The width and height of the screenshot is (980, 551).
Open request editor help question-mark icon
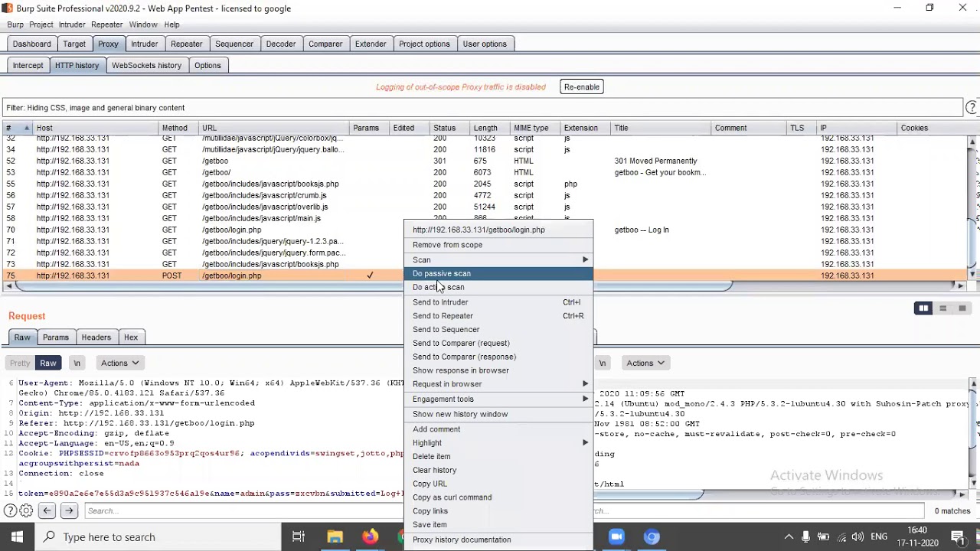10,510
